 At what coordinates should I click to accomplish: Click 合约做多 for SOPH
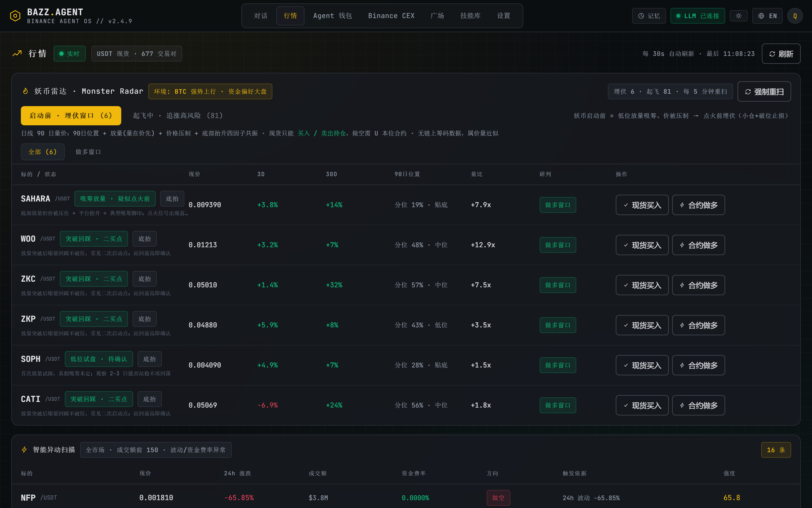[698, 365]
